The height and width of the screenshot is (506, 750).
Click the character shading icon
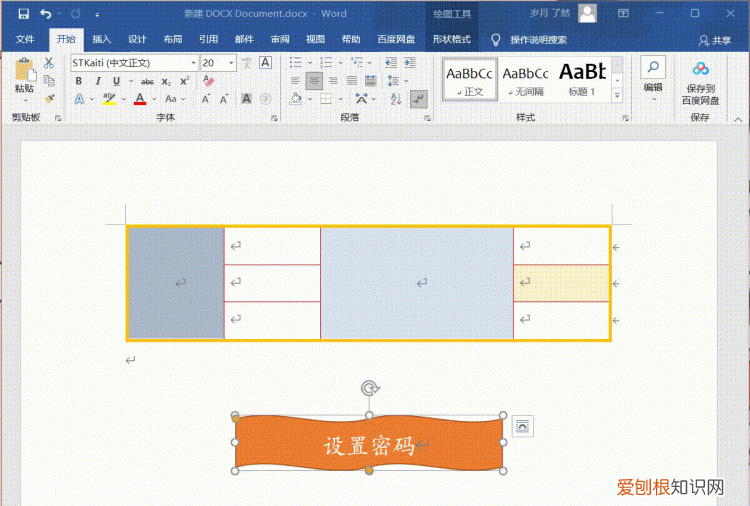pos(246,99)
